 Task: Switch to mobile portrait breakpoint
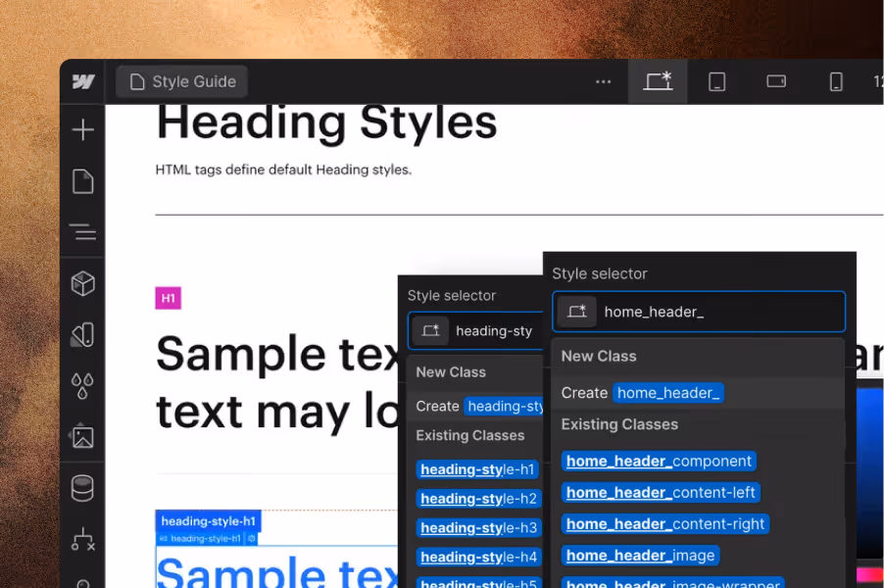[836, 81]
